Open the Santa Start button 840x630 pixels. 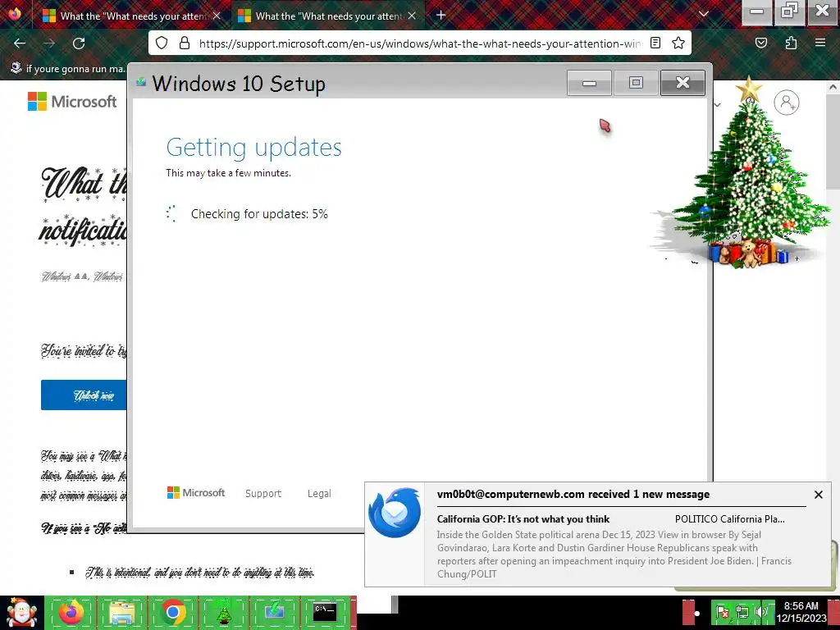click(x=21, y=613)
